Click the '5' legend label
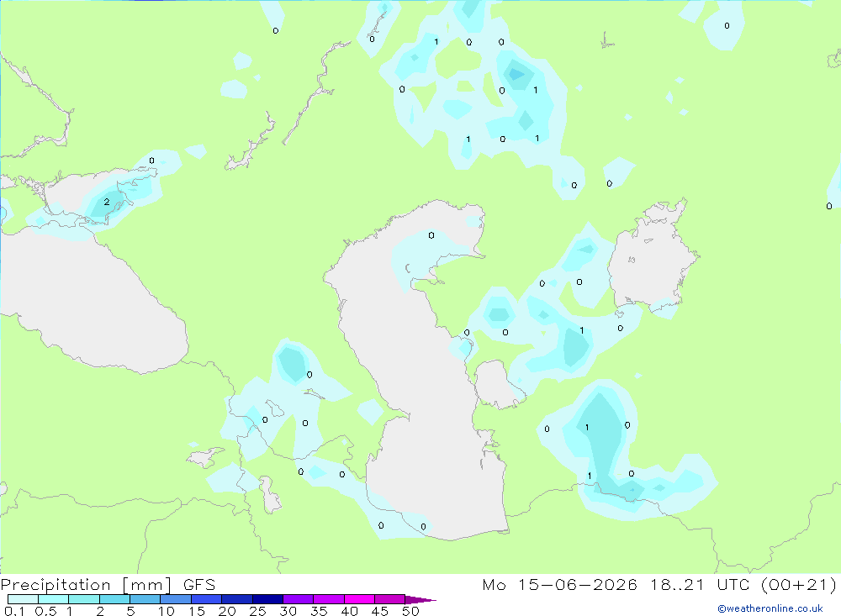The width and height of the screenshot is (841, 616). [130, 611]
